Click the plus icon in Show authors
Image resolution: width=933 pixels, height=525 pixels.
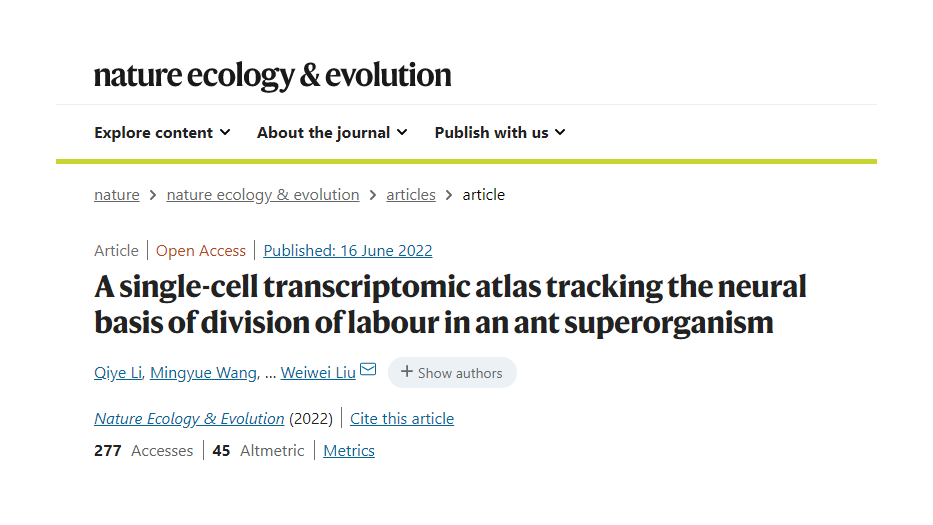click(407, 372)
